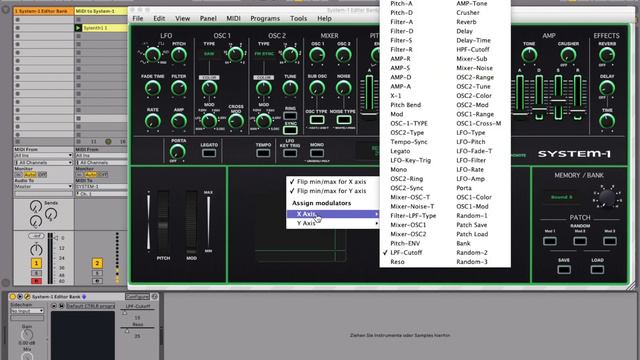Click the AMP Sustain slider
The height and width of the screenshot is (360, 640).
click(x=558, y=97)
